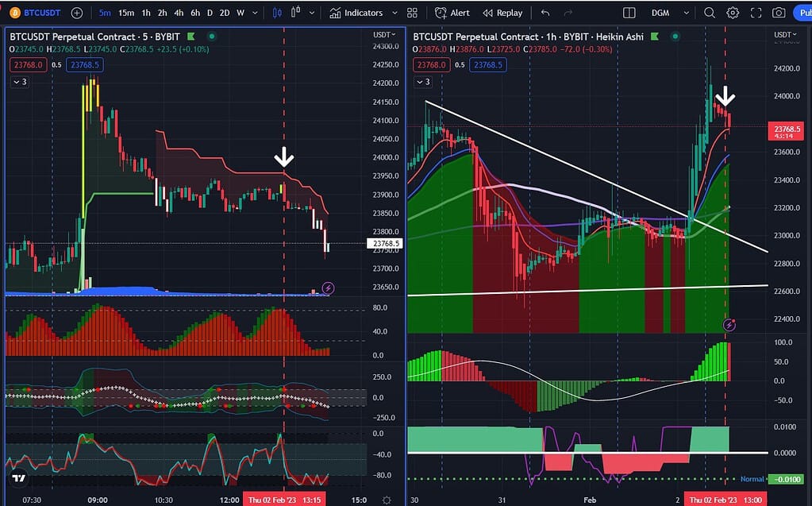Click the green flag on 1h chart
The height and width of the screenshot is (506, 812).
[655, 37]
